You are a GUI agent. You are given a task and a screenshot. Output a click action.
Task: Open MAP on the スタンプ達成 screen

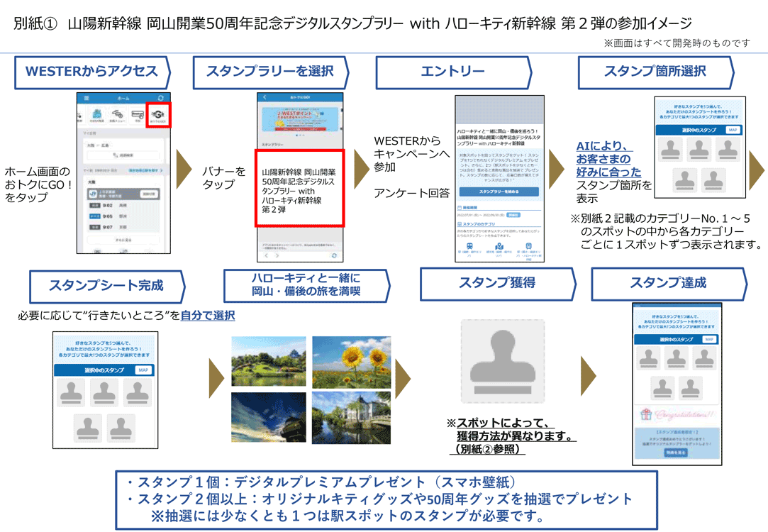708,339
